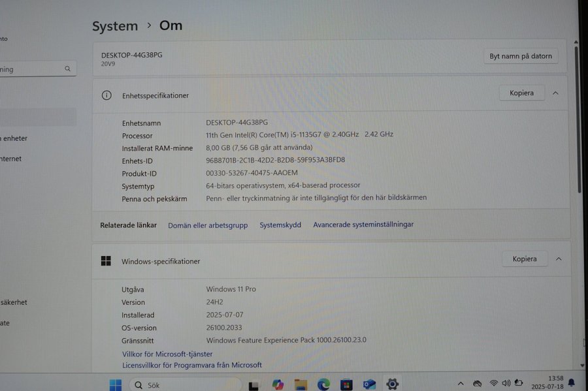The image size is (588, 391).
Task: Open Villkor för Microsoft-tjänster link
Action: pos(167,354)
